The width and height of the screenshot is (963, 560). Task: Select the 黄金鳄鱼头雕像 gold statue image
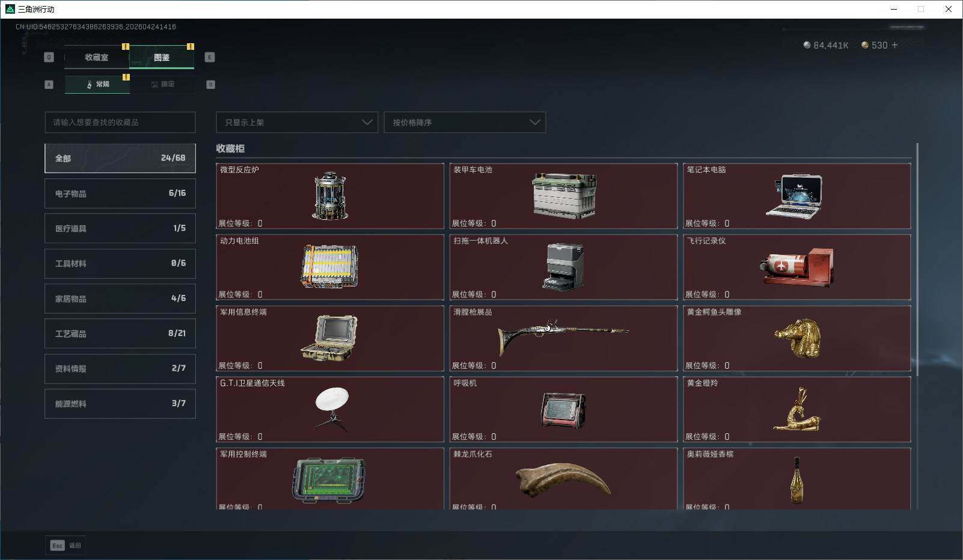pos(798,338)
